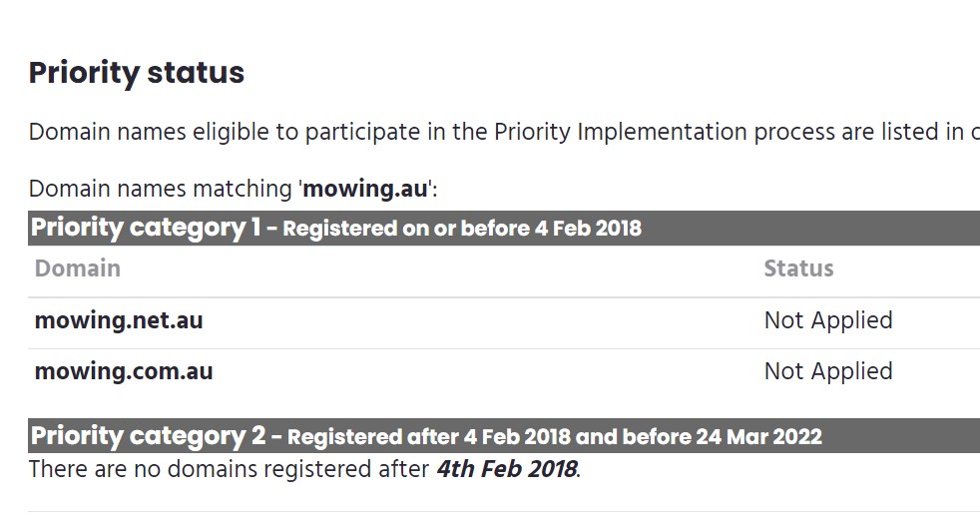Viewport: 980px width, 515px height.
Task: Click Not Applied status for mowing.net.au
Action: (828, 320)
